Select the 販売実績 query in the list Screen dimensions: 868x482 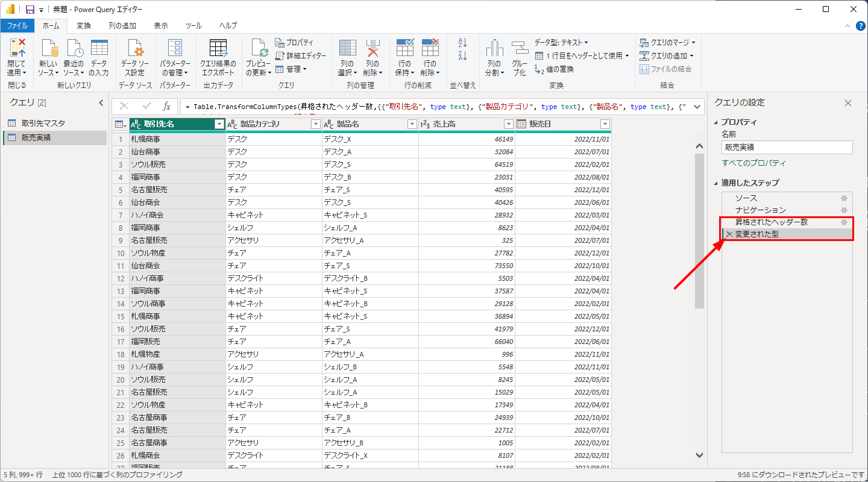click(55, 137)
